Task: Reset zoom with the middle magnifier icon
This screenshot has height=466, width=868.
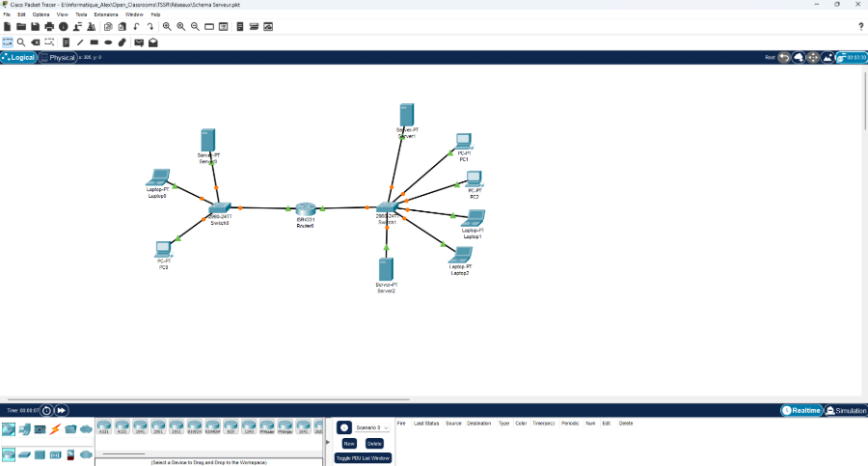Action: coord(181,27)
